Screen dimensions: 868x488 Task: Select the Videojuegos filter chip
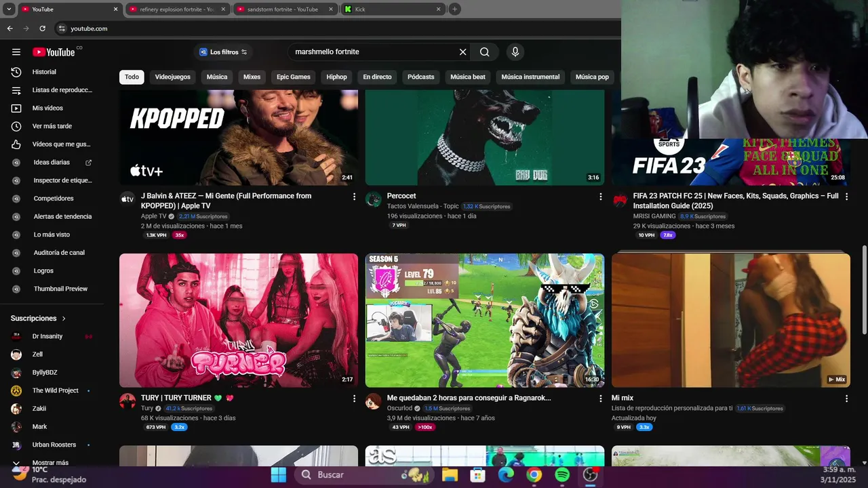click(173, 77)
